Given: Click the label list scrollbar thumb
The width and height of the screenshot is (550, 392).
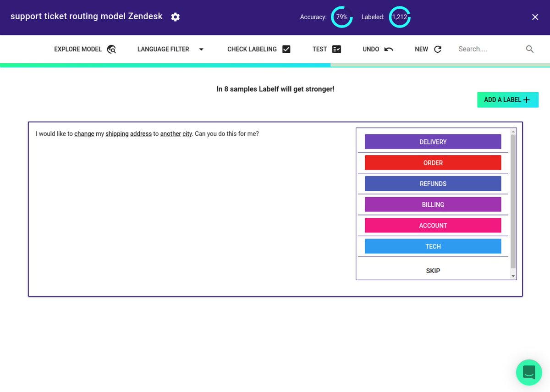Looking at the screenshot, I should (x=513, y=202).
